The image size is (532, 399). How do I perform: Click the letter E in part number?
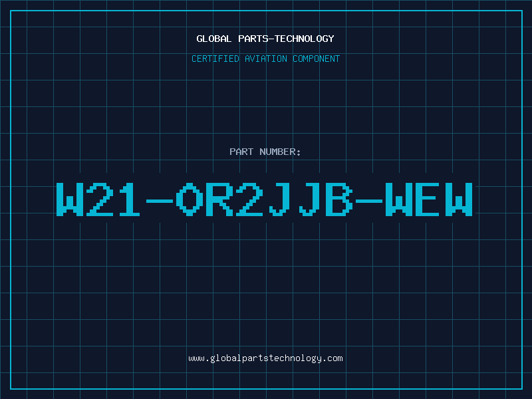coord(428,199)
